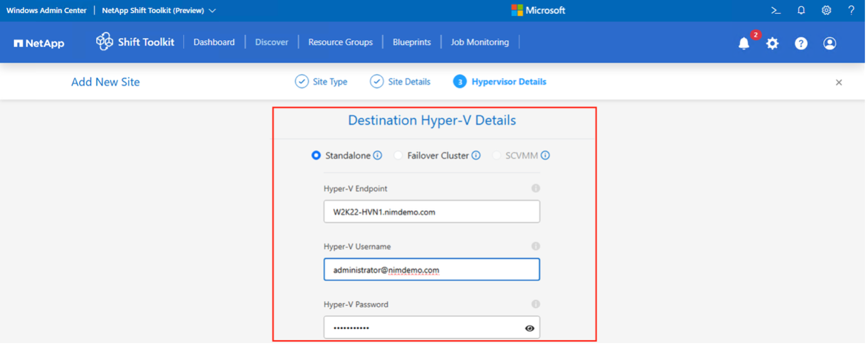Viewport: 868px width, 345px height.
Task: Open the Blueprints tab
Action: click(x=411, y=42)
